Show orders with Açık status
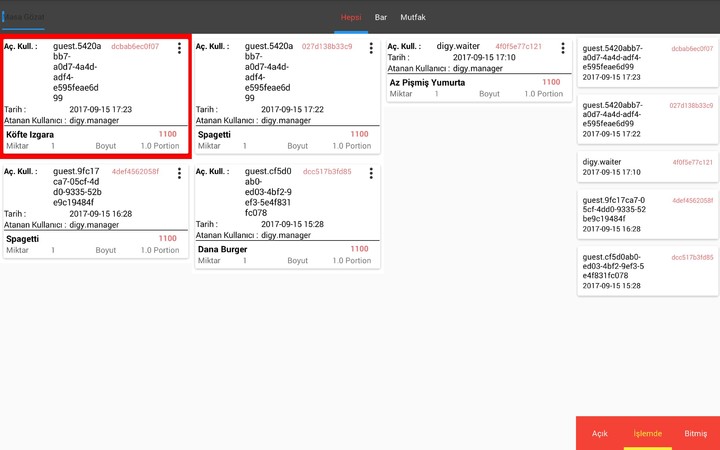The image size is (720, 450). point(600,433)
